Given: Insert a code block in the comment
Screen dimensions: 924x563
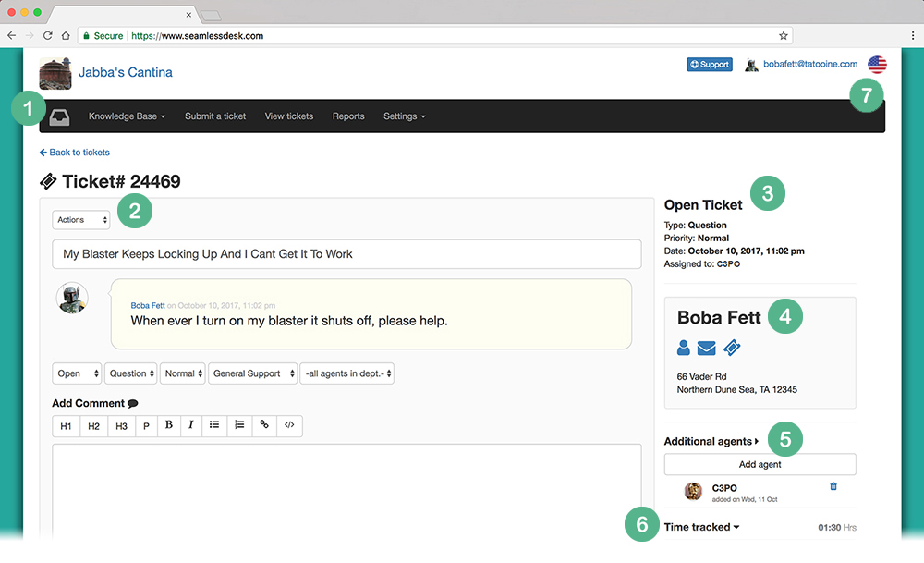Looking at the screenshot, I should tap(289, 425).
